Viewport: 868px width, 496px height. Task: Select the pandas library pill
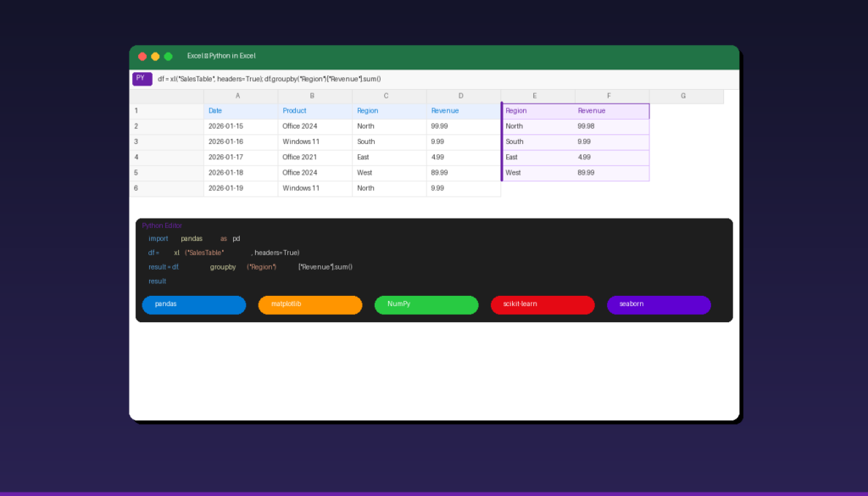194,304
